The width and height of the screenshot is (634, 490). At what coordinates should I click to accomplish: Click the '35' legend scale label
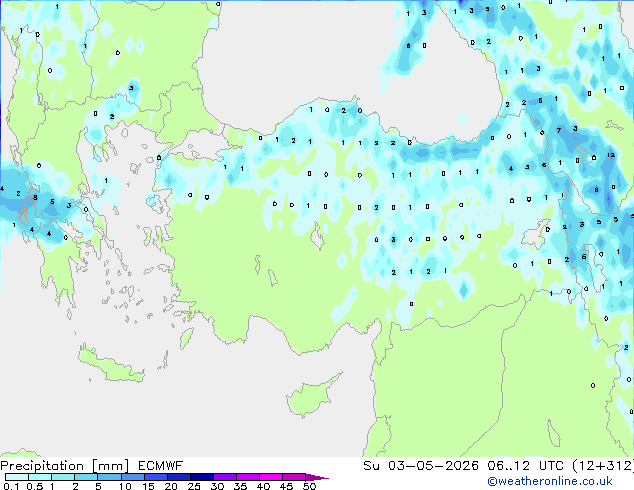pos(240,486)
